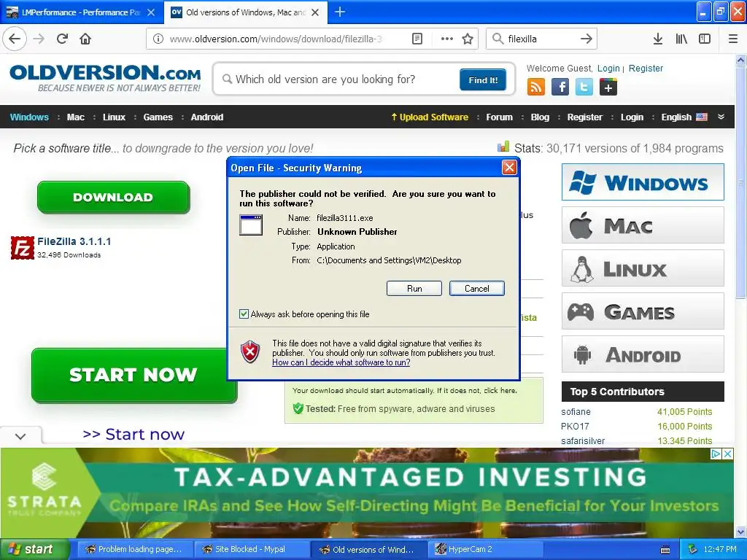
Task: Click the AdChoices triangle icon on banner
Action: click(716, 454)
